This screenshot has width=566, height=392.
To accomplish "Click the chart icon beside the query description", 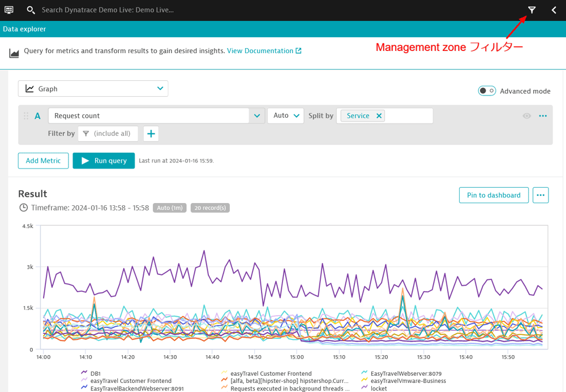I will [x=14, y=53].
